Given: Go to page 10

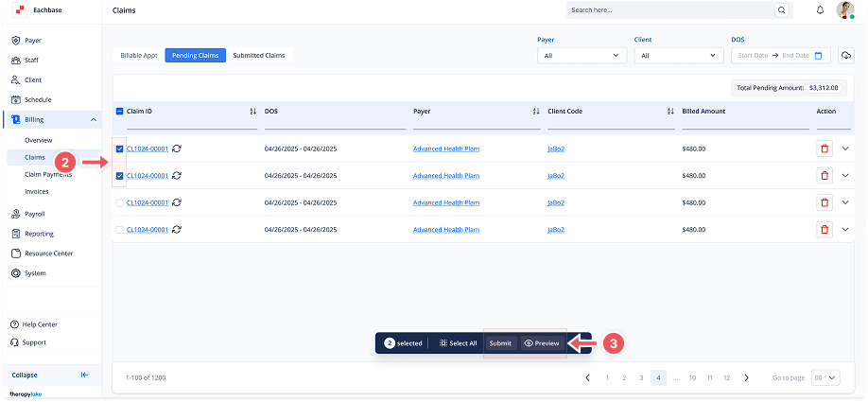Looking at the screenshot, I should (692, 377).
